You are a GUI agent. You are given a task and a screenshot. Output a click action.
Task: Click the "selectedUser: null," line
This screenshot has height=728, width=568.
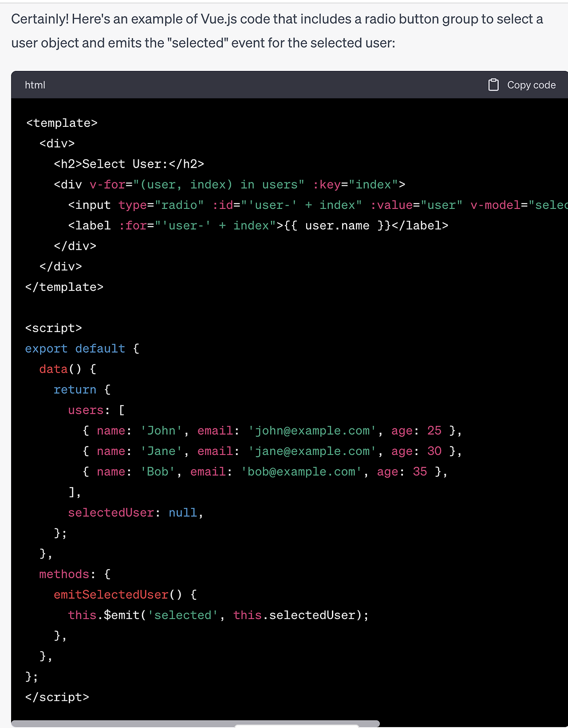136,513
